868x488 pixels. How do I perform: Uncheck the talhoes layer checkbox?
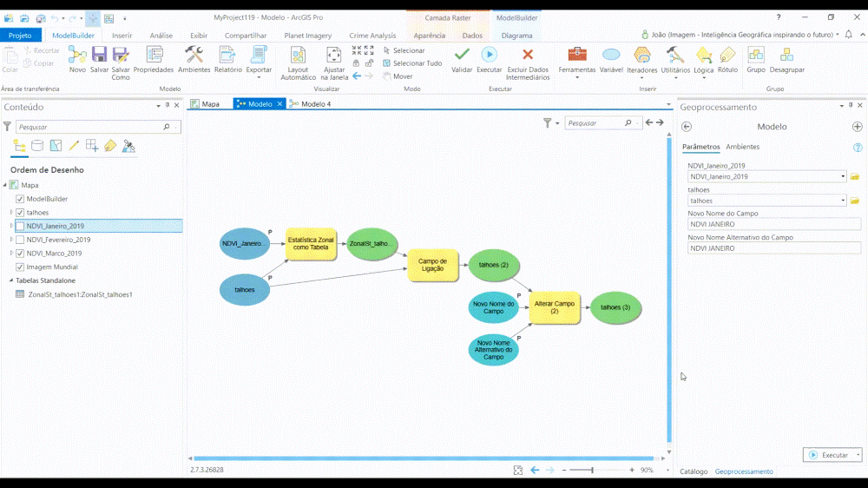tap(20, 213)
